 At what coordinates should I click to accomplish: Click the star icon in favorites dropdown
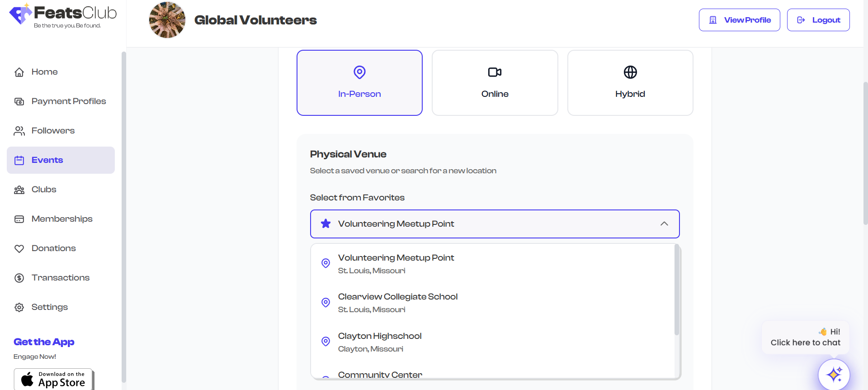[x=325, y=224]
